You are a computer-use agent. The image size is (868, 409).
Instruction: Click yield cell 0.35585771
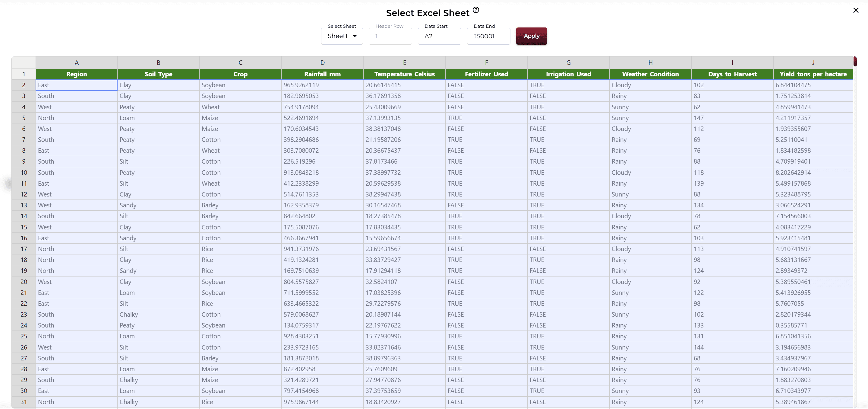813,325
